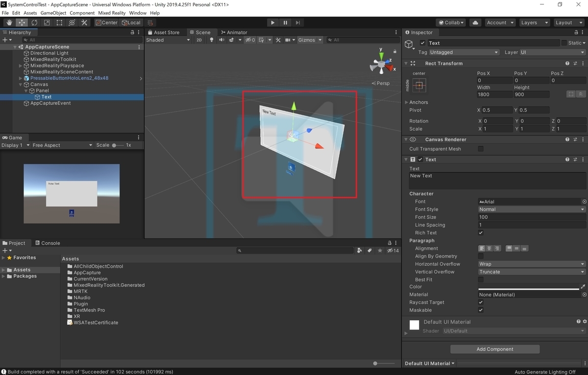Open Default UI Material gear settings
The image size is (588, 375).
(x=585, y=322)
